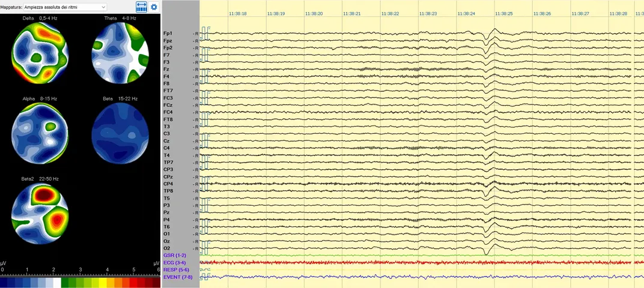
Task: Select the Beta 15-22 Hz topographic map
Action: [x=120, y=133]
